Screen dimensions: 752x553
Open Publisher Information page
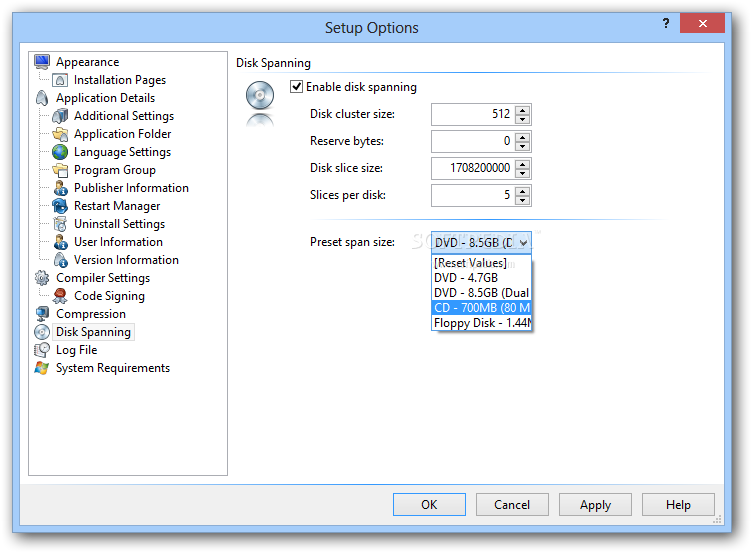click(131, 188)
